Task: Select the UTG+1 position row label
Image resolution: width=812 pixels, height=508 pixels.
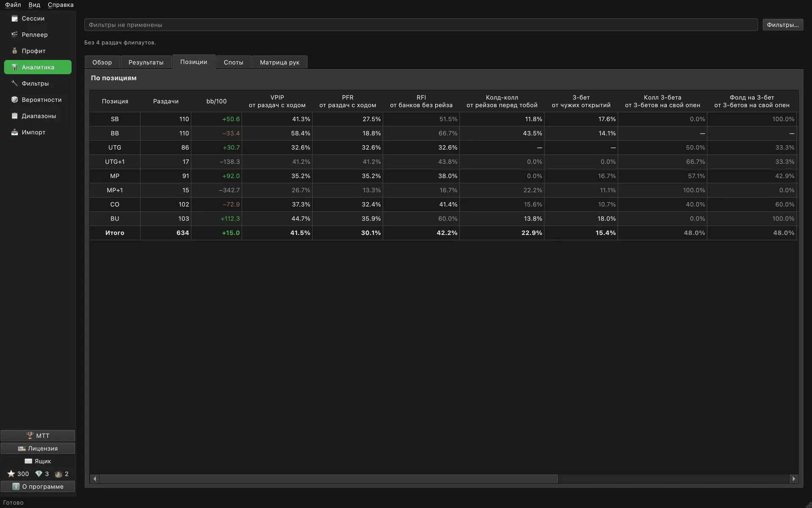Action: click(x=115, y=162)
